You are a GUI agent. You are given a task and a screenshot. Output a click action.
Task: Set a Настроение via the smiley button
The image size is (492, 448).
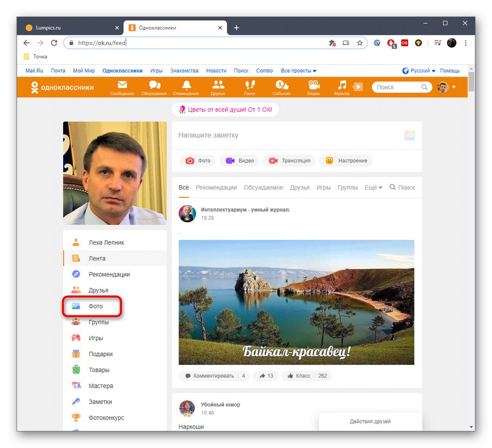click(345, 161)
